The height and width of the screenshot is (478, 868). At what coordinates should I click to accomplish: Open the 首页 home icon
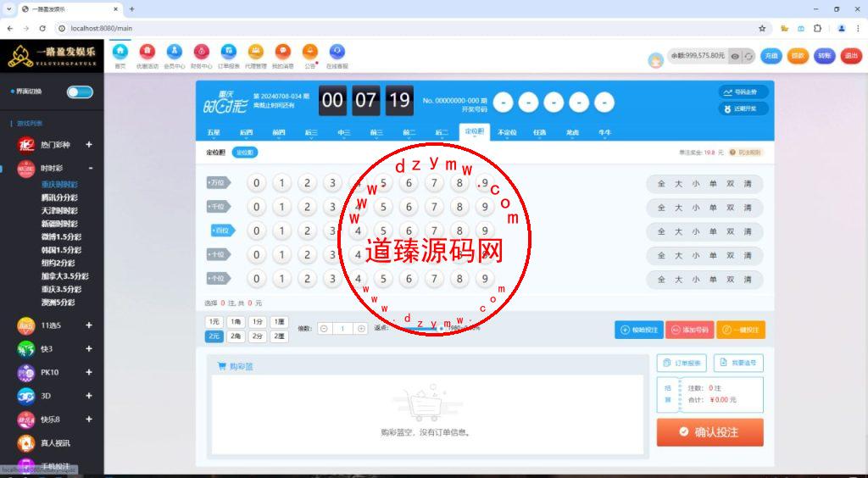click(x=120, y=52)
